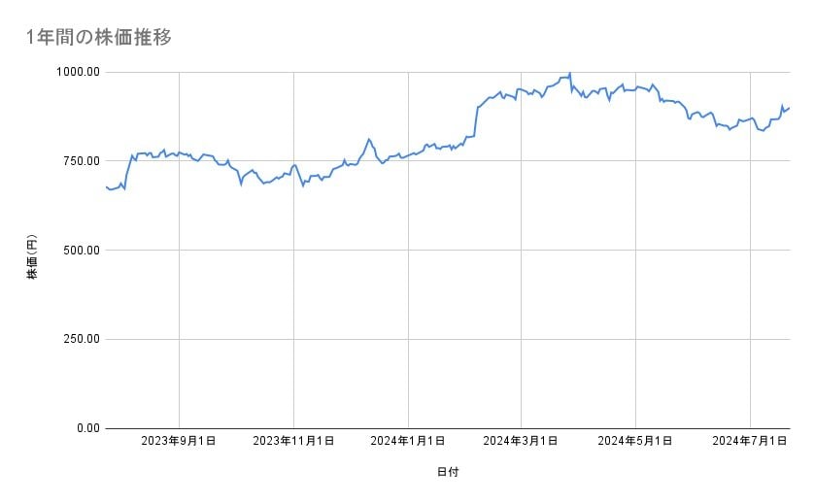Click the 750.00 y-axis label

78,161
